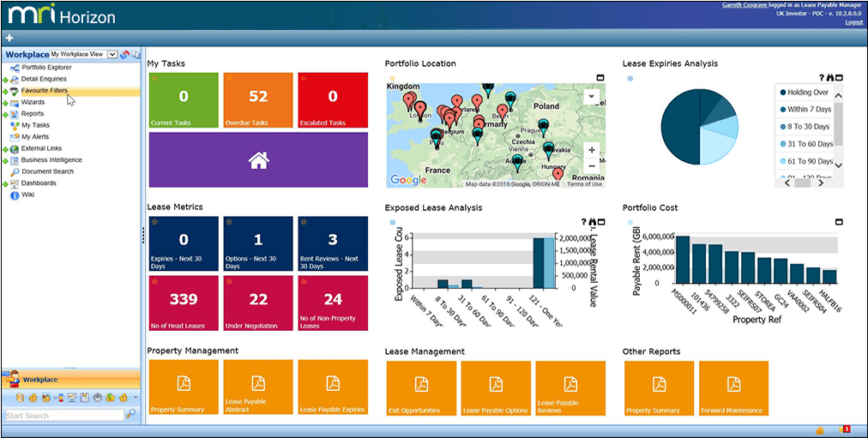Toggle Within 7 Days legend entry

805,110
